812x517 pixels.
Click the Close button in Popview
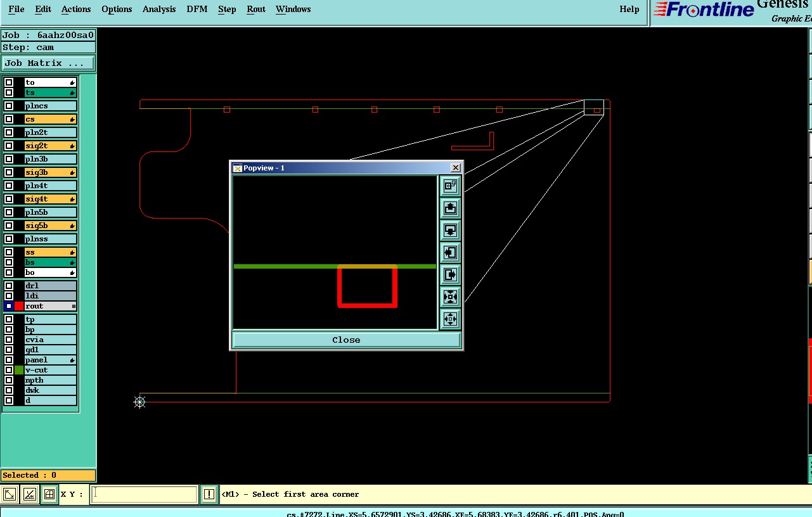[x=346, y=340]
